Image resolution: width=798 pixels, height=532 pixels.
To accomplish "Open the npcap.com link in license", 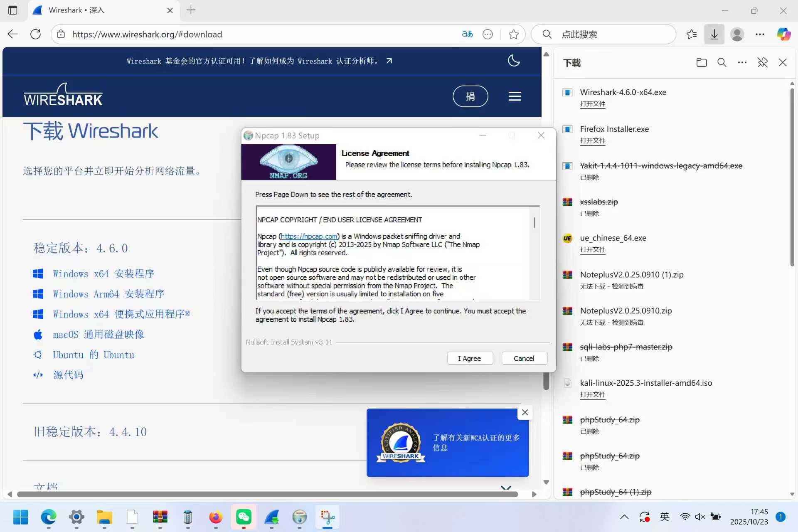I will pyautogui.click(x=309, y=236).
